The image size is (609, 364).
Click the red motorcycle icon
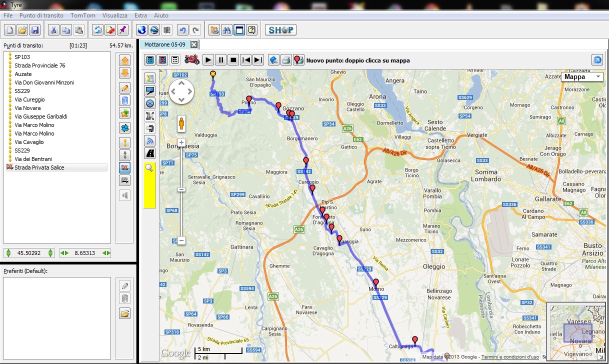click(192, 60)
